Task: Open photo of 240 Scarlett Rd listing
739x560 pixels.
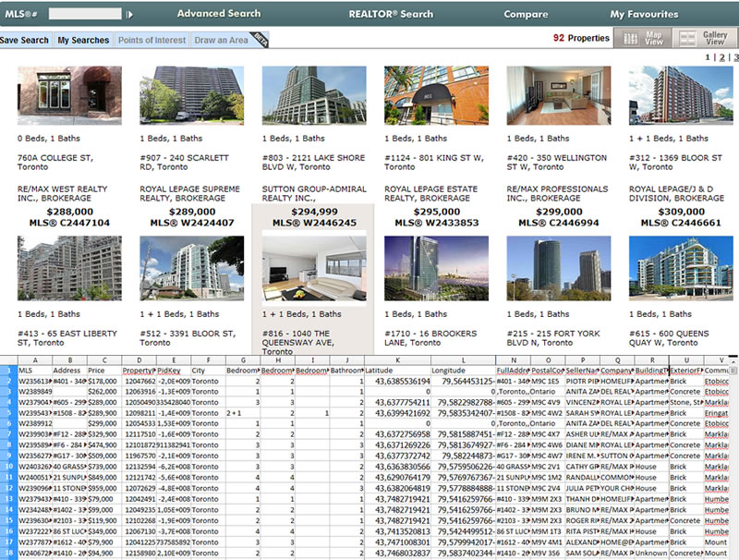Action: pyautogui.click(x=192, y=95)
